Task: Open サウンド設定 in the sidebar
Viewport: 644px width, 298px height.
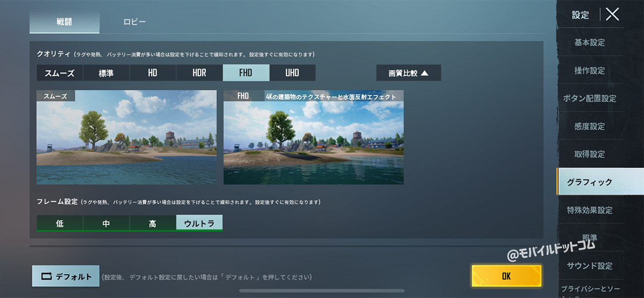Action: pyautogui.click(x=590, y=266)
